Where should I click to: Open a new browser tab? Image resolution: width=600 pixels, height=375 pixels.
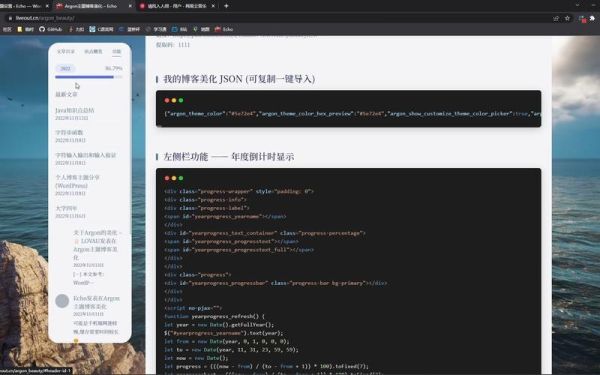226,6
